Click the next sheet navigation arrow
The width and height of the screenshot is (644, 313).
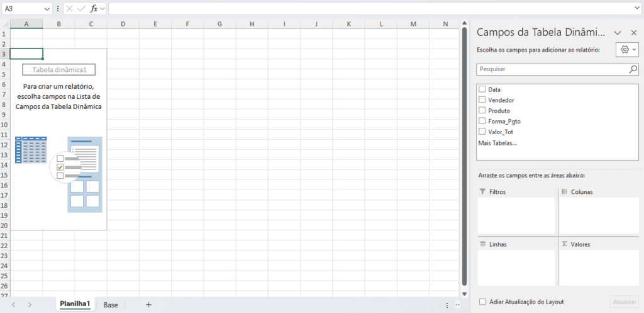[x=30, y=305]
